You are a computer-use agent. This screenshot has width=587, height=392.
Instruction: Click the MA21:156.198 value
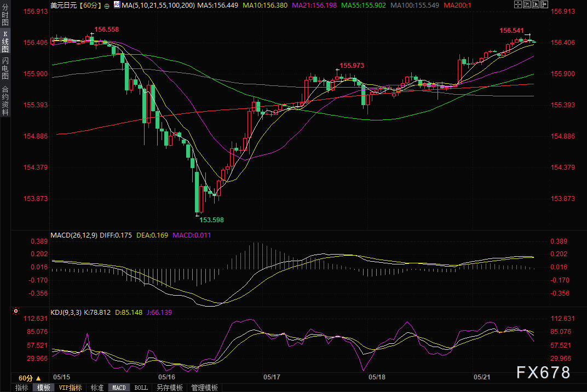pos(314,5)
